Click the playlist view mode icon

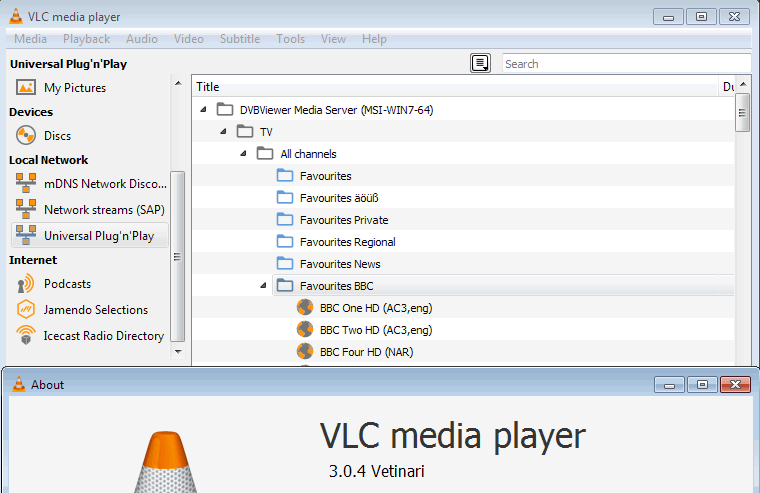[480, 63]
